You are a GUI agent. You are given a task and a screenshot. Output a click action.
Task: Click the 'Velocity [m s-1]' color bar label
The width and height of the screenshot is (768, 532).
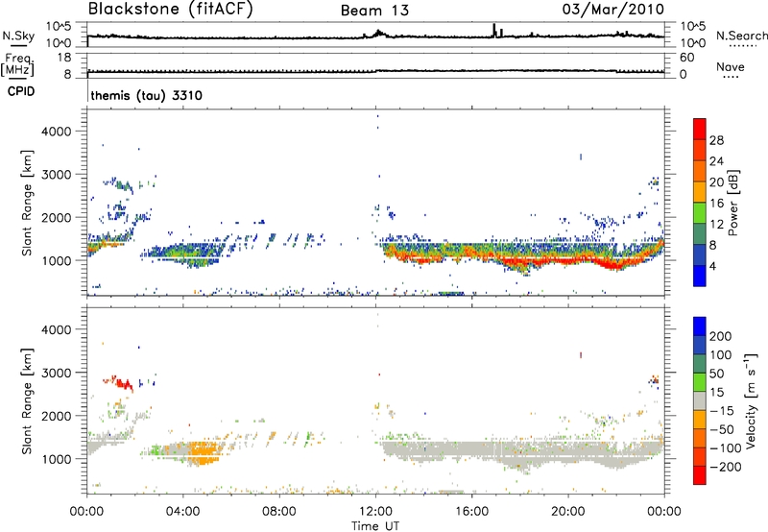point(751,400)
